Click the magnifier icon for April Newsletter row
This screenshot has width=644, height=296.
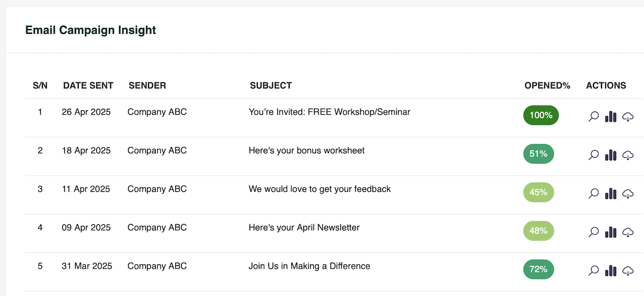594,232
